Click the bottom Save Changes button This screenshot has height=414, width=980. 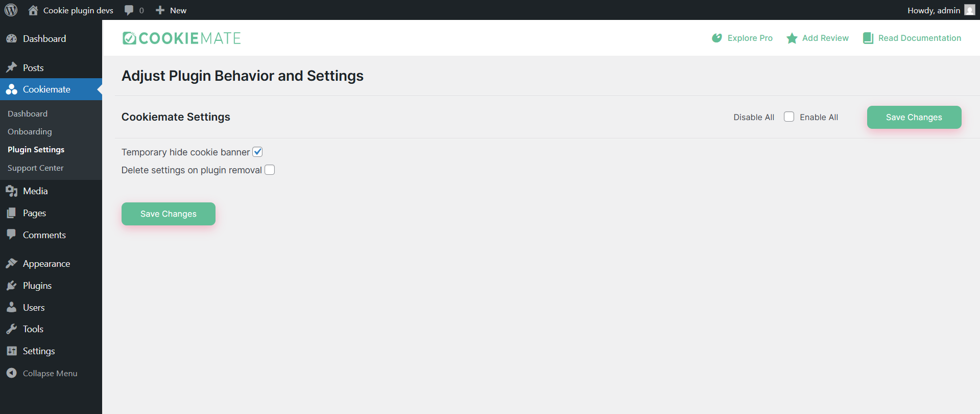(168, 214)
